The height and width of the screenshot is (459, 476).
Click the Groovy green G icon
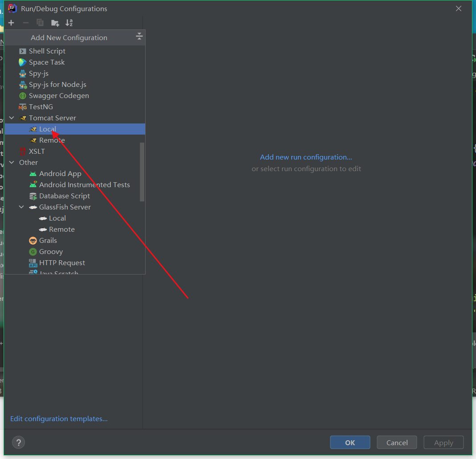coord(33,251)
